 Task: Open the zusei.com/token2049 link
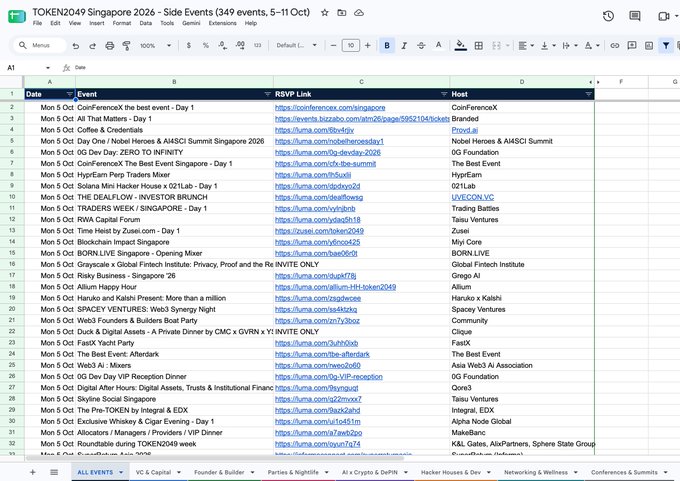(x=319, y=231)
